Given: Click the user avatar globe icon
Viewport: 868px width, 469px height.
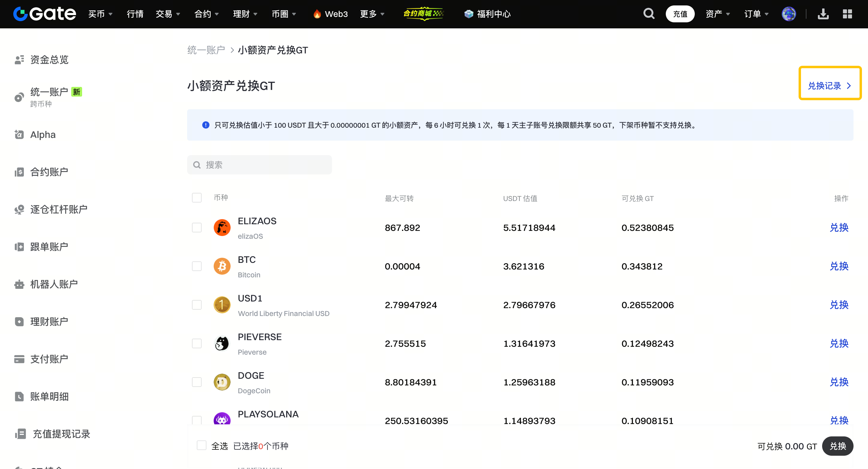Looking at the screenshot, I should click(789, 14).
